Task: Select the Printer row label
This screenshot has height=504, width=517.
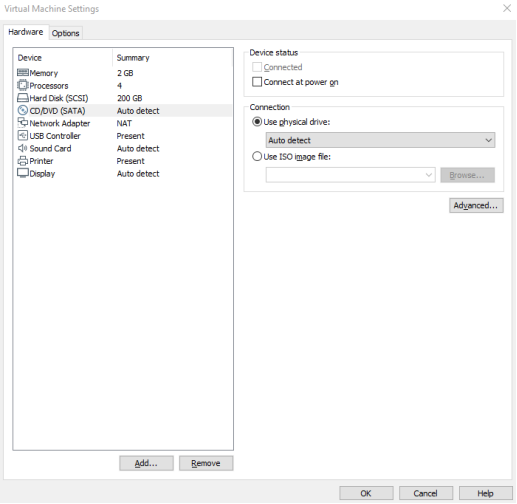Action: 41,161
